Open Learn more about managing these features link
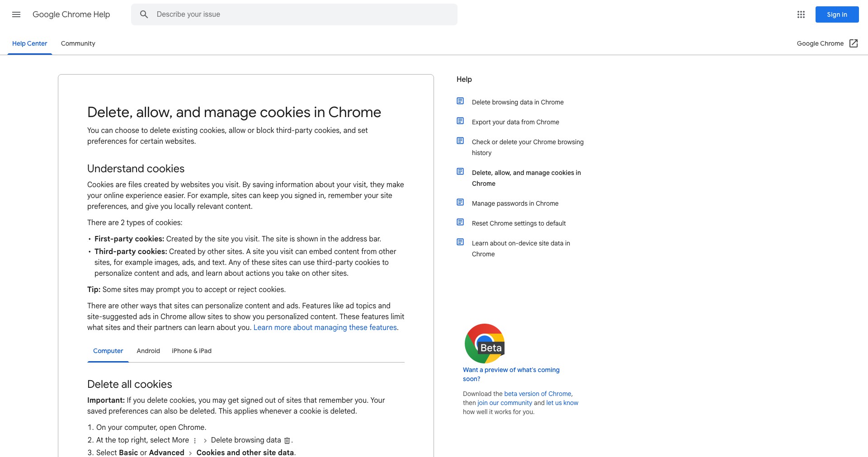 click(x=325, y=327)
